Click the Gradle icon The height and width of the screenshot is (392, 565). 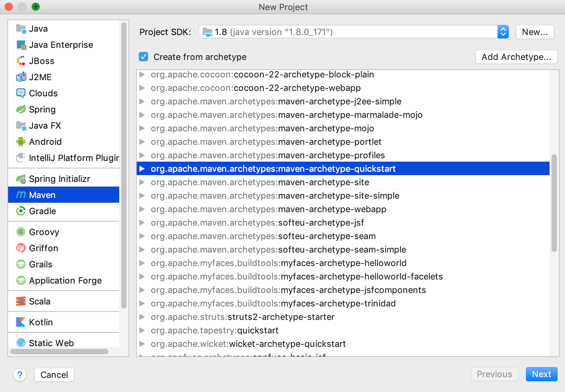point(21,211)
